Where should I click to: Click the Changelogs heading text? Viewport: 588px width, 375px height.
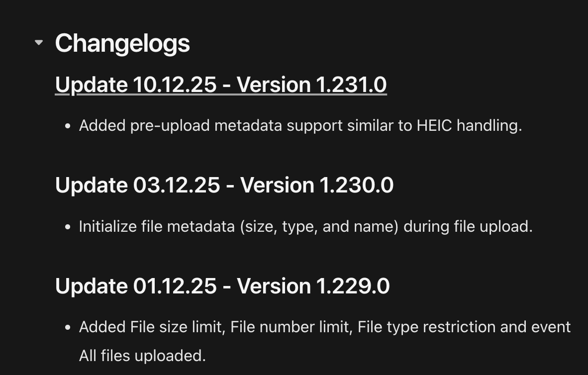point(122,43)
